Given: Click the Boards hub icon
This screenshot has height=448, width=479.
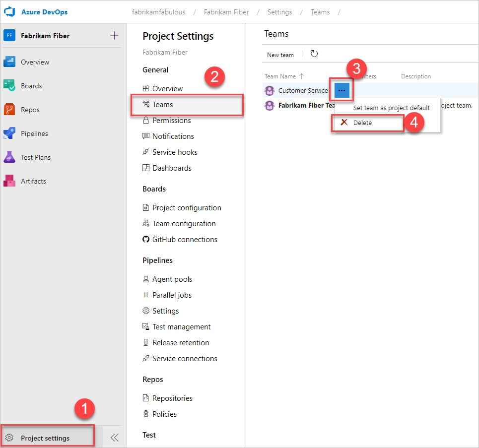Looking at the screenshot, I should tap(9, 86).
